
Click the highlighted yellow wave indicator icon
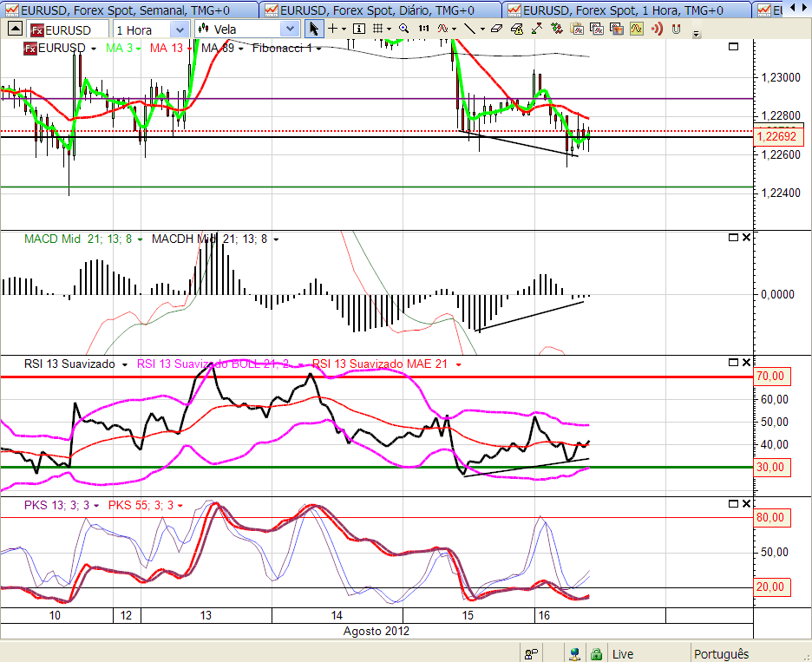(637, 29)
